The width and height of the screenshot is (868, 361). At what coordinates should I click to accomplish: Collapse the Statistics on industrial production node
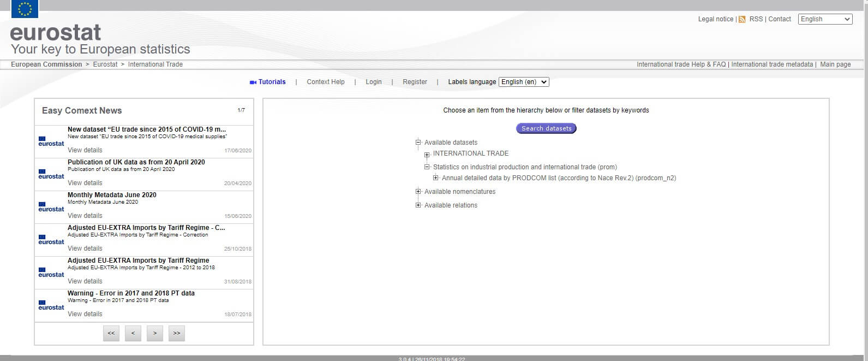click(427, 167)
